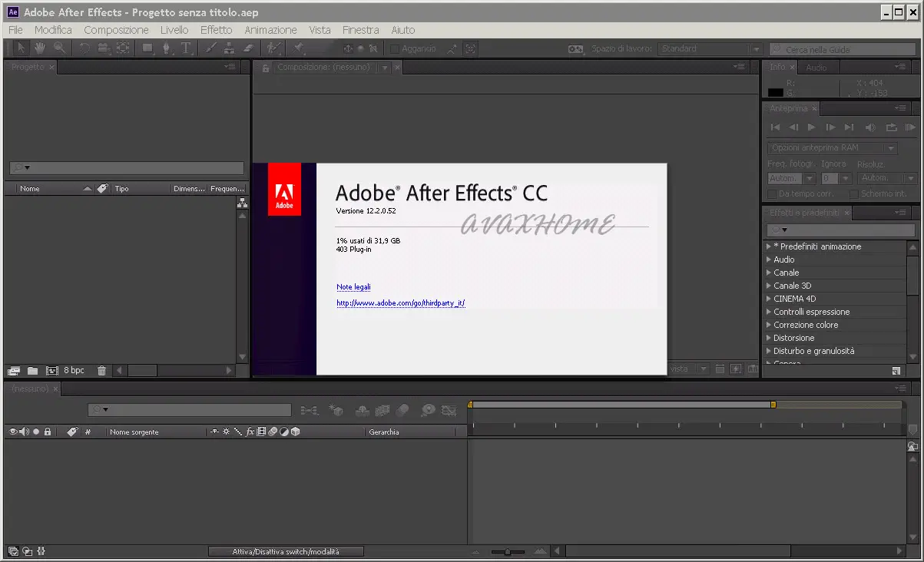Open the Livello menu
This screenshot has width=924, height=562.
[x=174, y=30]
